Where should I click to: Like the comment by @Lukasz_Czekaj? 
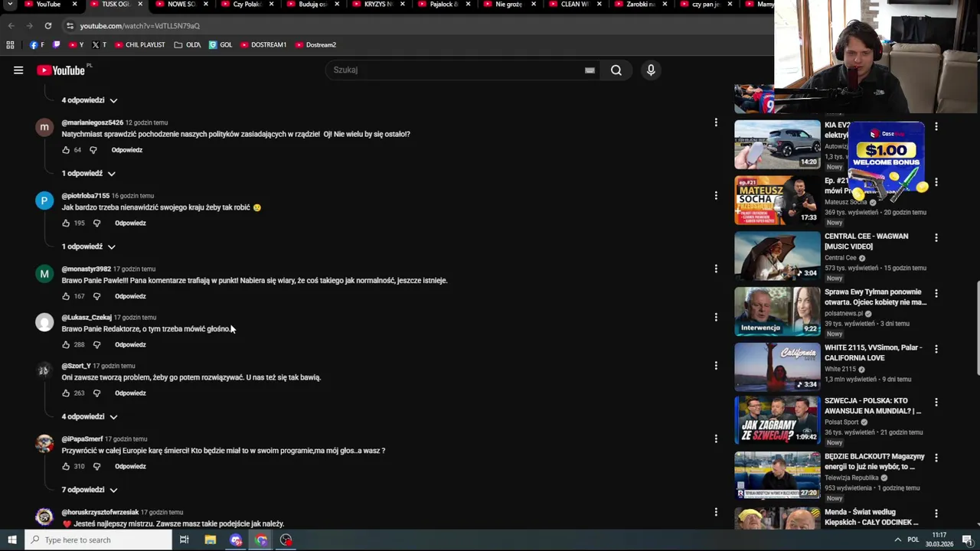pos(66,345)
